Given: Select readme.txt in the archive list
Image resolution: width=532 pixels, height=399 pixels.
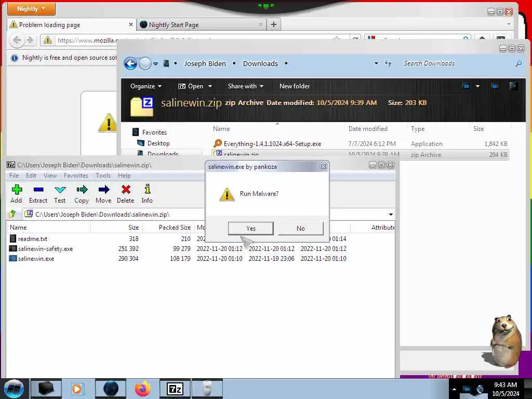Looking at the screenshot, I should pos(33,239).
